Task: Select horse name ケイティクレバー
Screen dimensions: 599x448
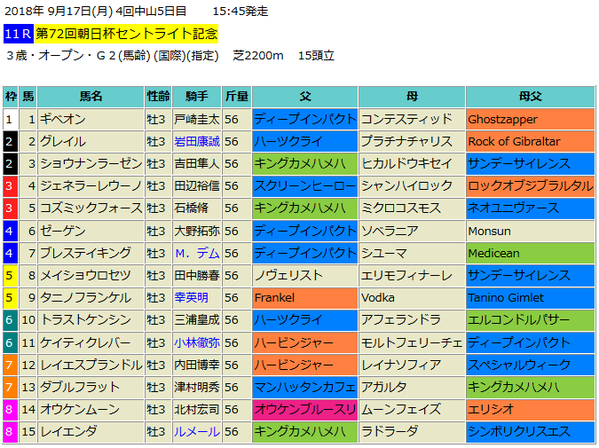Action: point(86,343)
